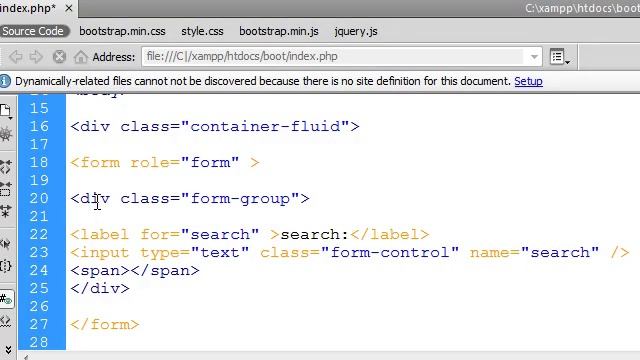The height and width of the screenshot is (360, 640).
Task: Click the Select Parent Tag icon
Action: tap(6, 244)
